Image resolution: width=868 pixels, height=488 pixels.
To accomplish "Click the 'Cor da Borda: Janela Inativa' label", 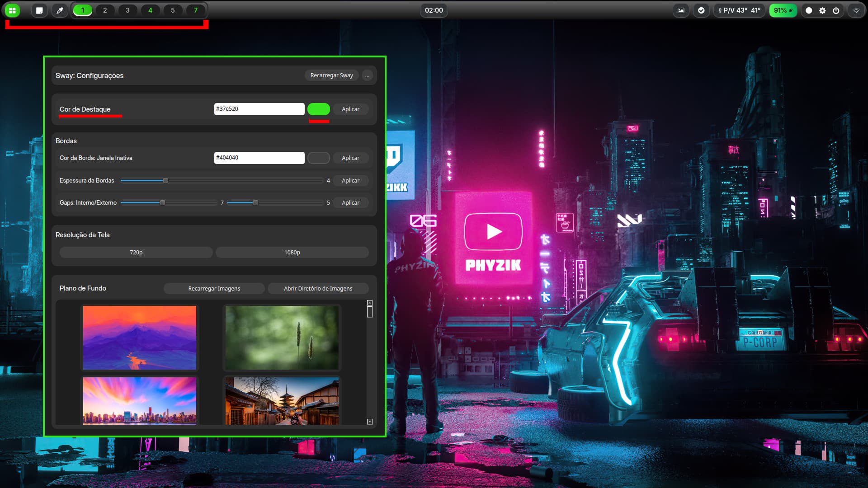I will click(96, 158).
